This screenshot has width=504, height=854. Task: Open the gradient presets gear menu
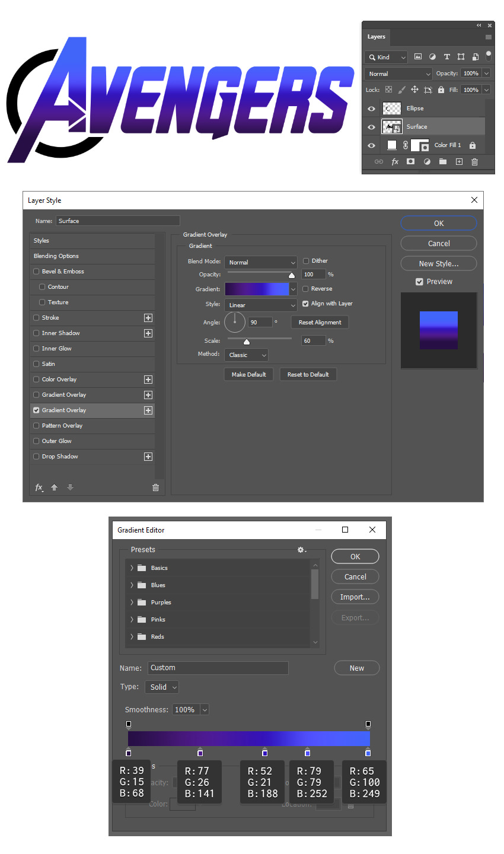[302, 550]
